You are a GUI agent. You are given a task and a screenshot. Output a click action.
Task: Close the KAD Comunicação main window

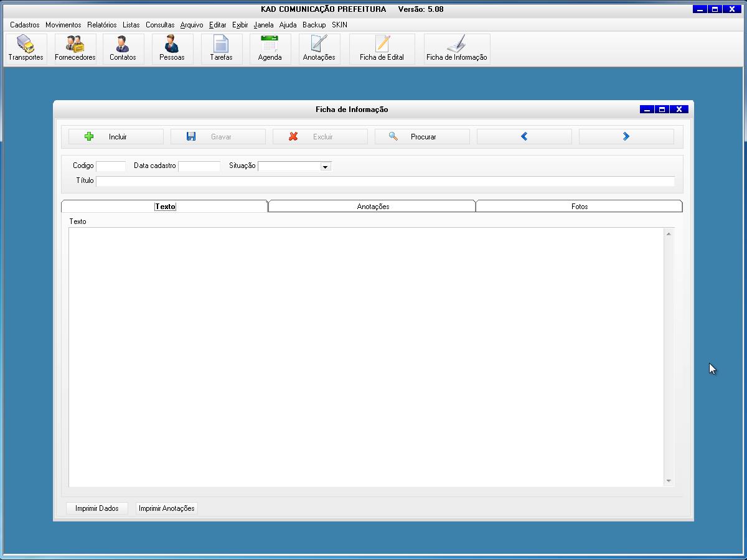click(x=732, y=9)
